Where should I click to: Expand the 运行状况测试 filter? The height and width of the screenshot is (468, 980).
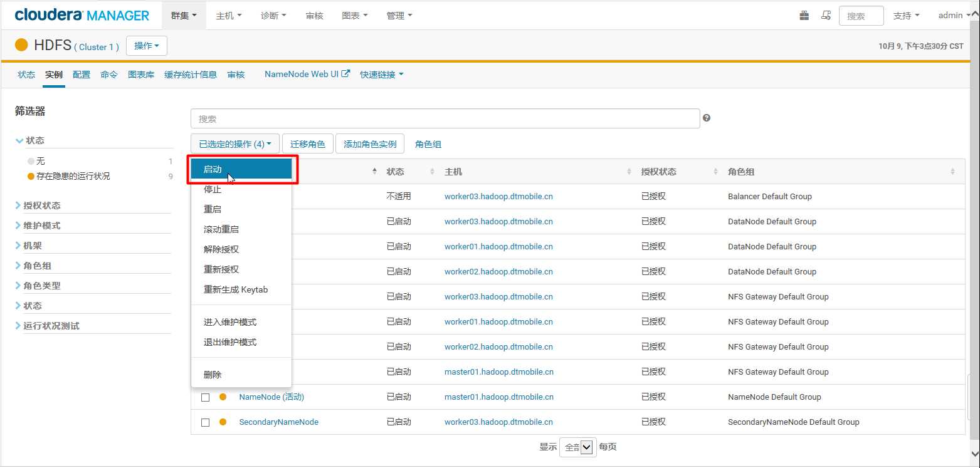point(48,326)
